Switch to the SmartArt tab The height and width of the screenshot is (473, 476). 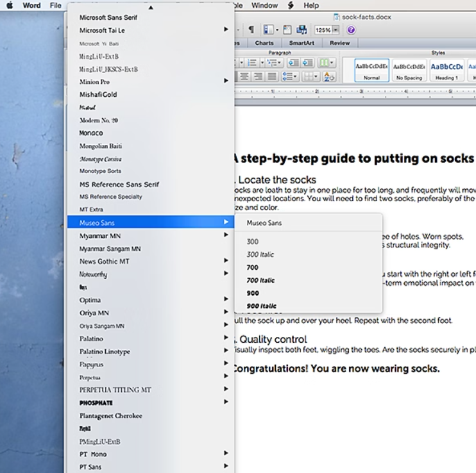coord(302,43)
